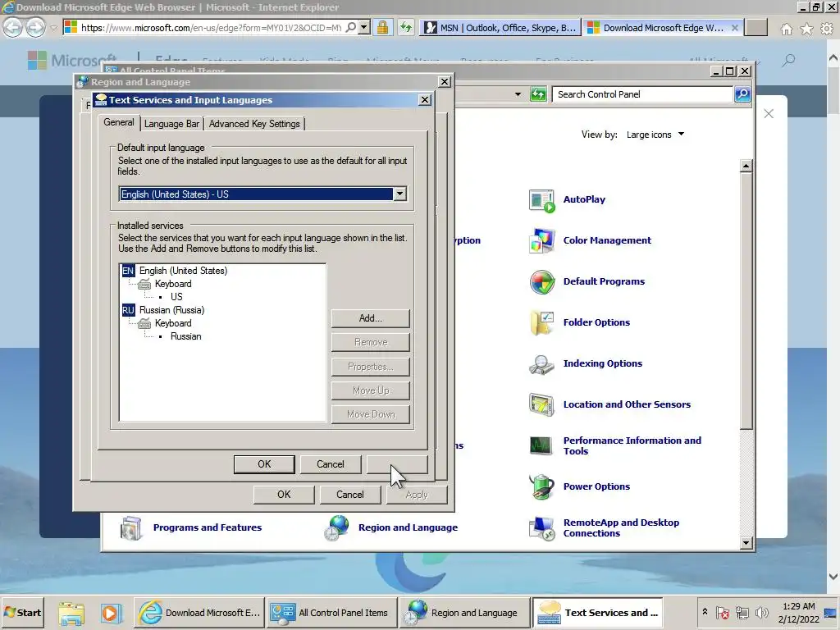
Task: Open Power Options icon
Action: point(541,486)
